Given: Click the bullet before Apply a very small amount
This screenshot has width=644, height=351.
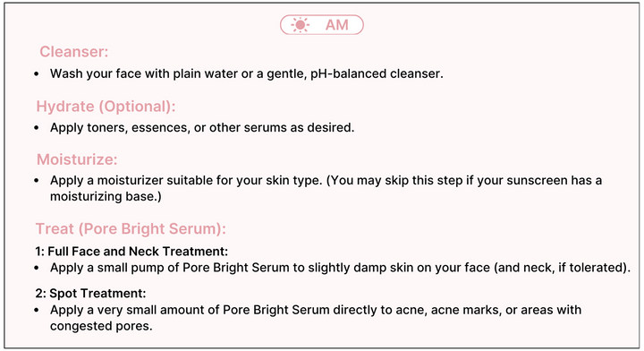Looking at the screenshot, I should 37,310.
